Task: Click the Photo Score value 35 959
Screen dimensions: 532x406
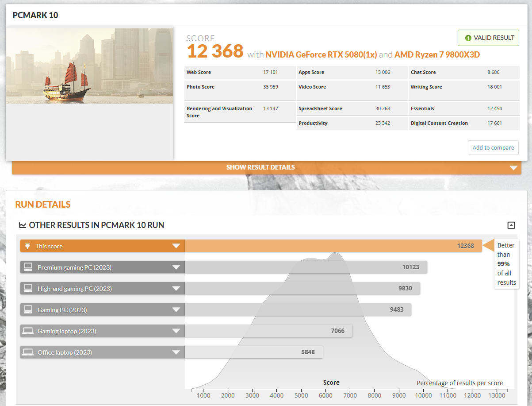Action: pos(271,87)
